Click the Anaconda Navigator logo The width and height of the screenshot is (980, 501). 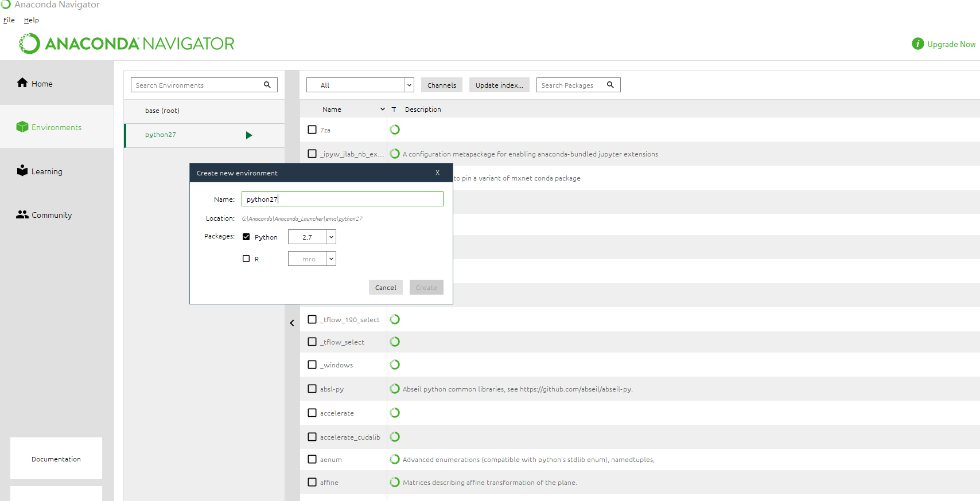pyautogui.click(x=127, y=44)
